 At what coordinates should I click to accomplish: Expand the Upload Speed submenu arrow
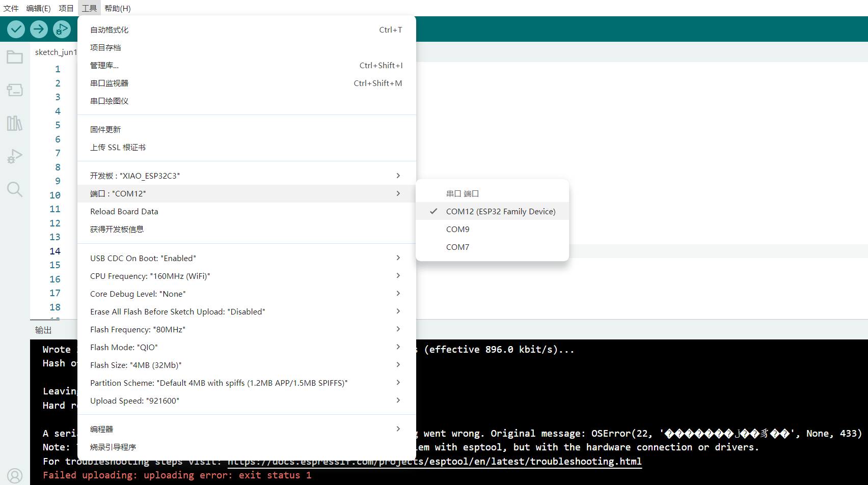pos(398,401)
